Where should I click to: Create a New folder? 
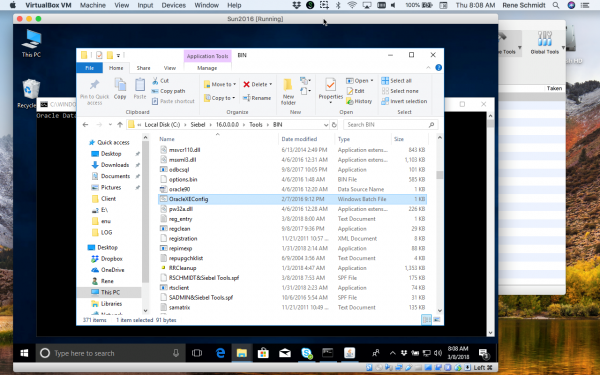pos(288,92)
